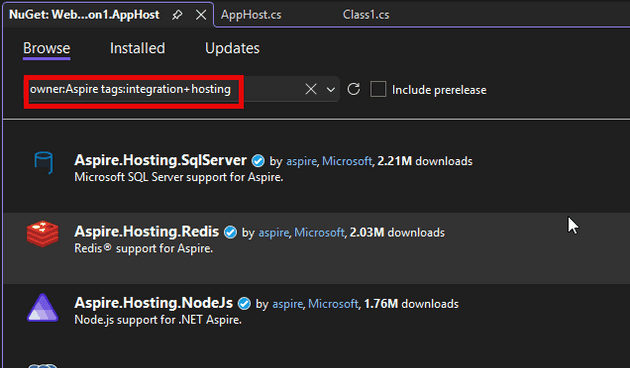
Task: Clear the search query text
Action: pos(311,89)
